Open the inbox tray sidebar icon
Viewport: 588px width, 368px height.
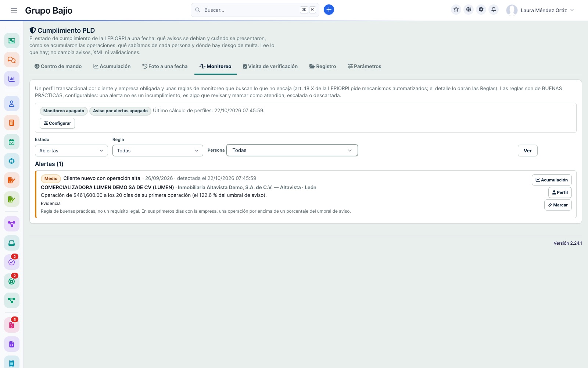(x=12, y=243)
